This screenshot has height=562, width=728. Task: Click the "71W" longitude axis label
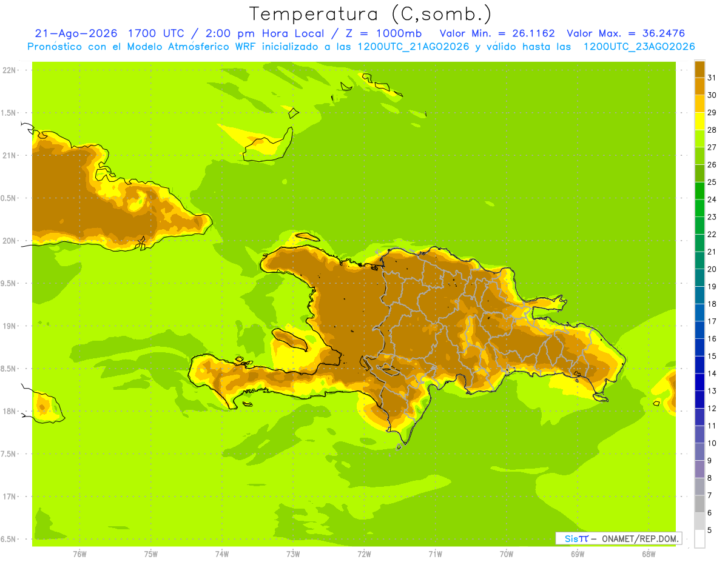click(x=435, y=554)
